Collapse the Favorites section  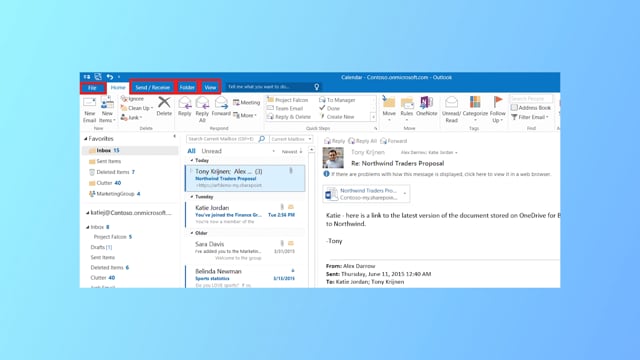86,139
